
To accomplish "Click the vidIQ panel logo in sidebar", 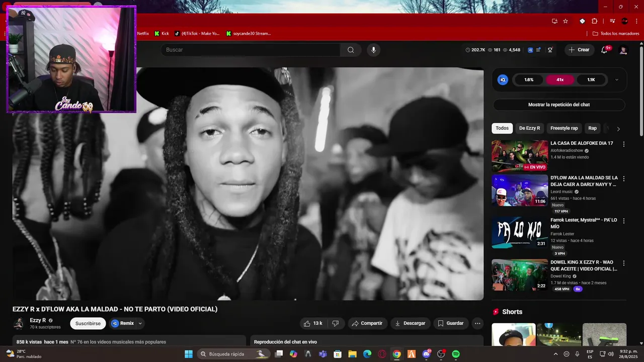I will click(502, 79).
